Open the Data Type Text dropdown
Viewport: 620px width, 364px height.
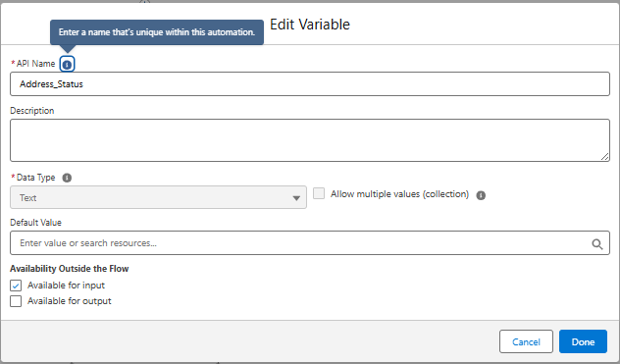(158, 197)
